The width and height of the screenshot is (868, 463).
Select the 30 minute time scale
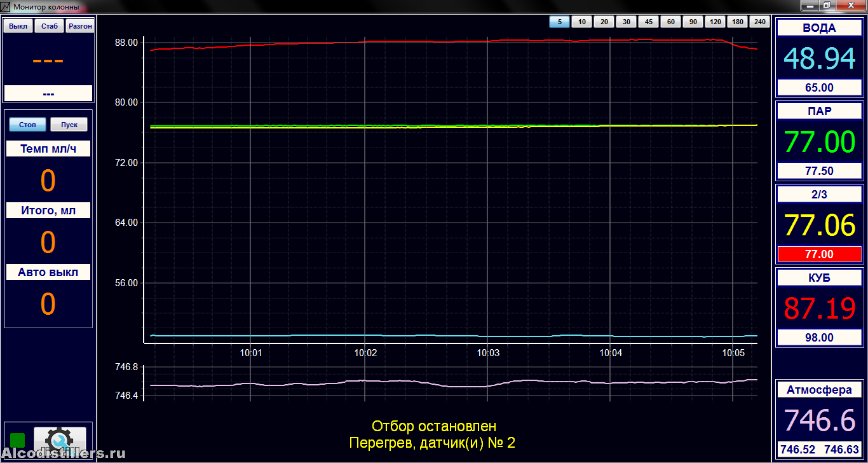point(626,22)
